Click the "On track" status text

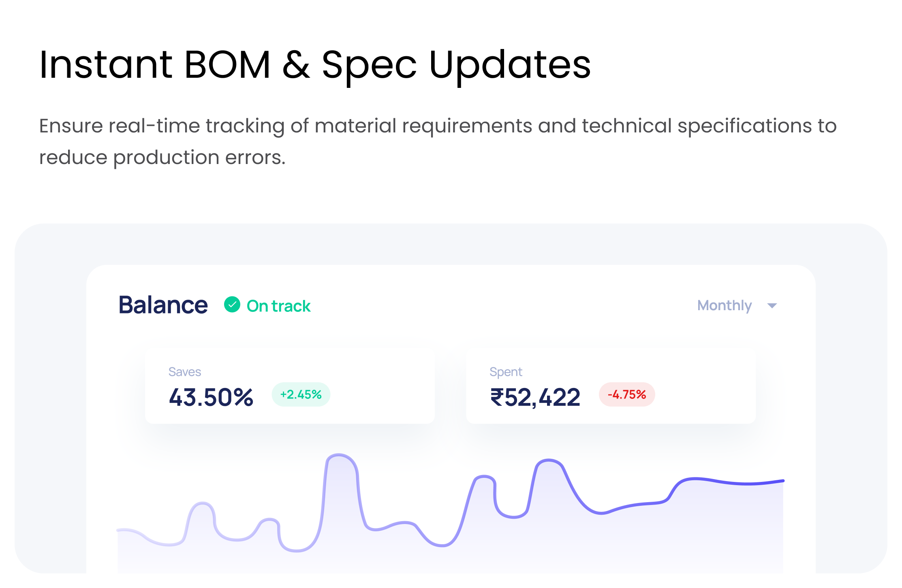(278, 306)
